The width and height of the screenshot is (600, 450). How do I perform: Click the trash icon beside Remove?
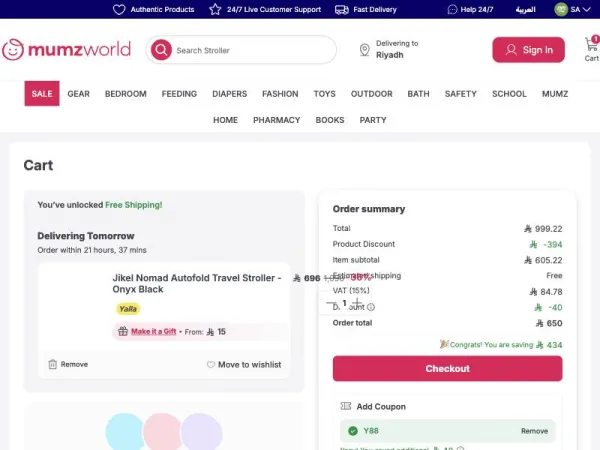click(x=52, y=364)
